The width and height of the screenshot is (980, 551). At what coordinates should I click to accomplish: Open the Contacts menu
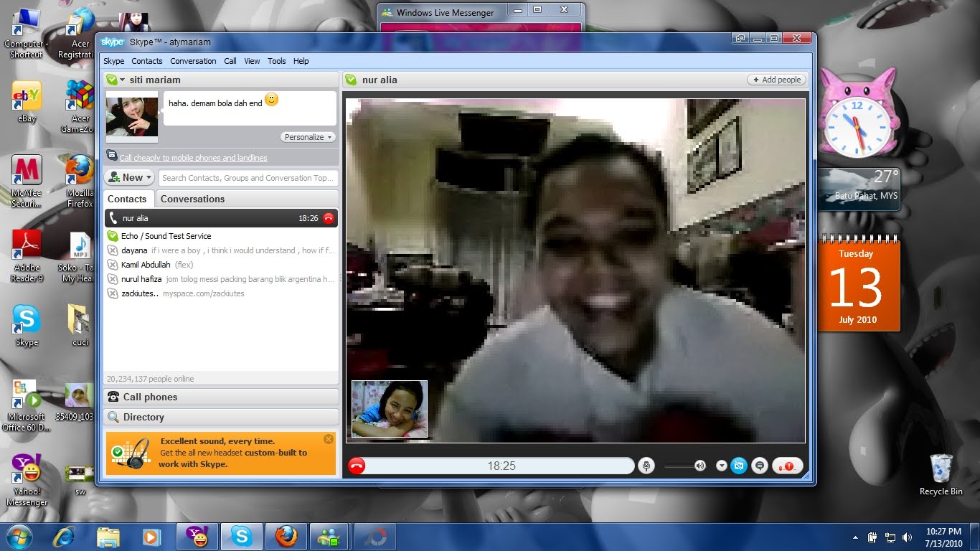[147, 61]
